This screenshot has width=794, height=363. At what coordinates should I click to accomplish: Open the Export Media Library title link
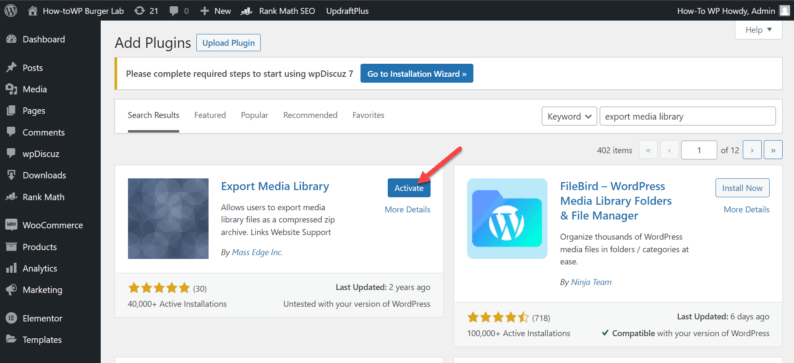[275, 186]
